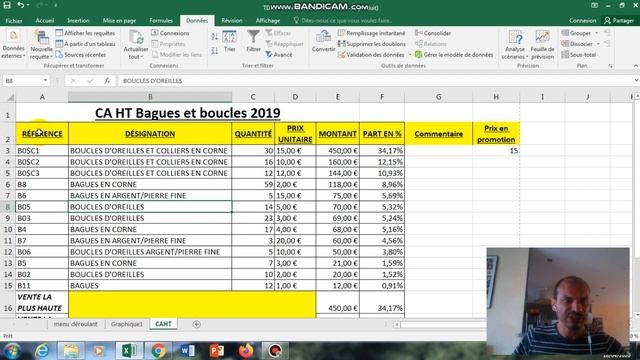This screenshot has width=640, height=360.
Task: Open the menu déroulant sheet
Action: coord(76,324)
